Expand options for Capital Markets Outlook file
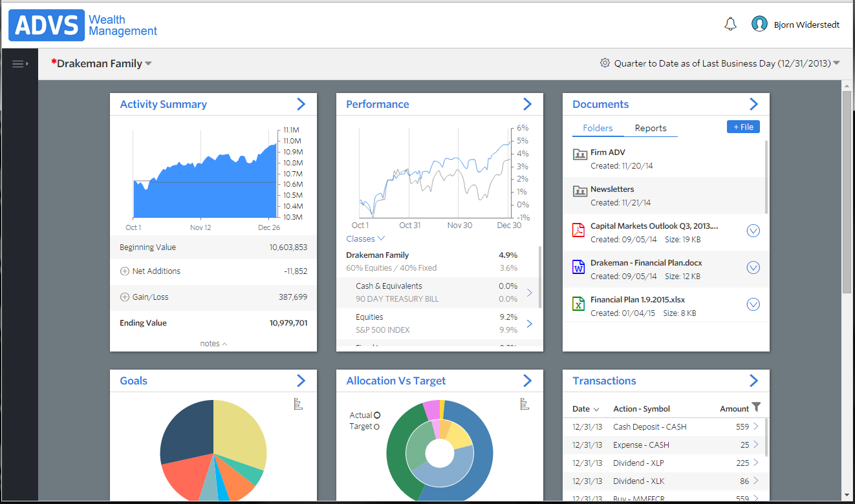This screenshot has width=855, height=504. (753, 231)
